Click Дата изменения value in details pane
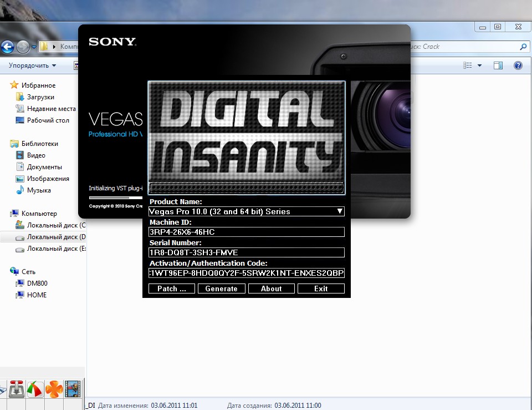The height and width of the screenshot is (410, 532). (174, 405)
